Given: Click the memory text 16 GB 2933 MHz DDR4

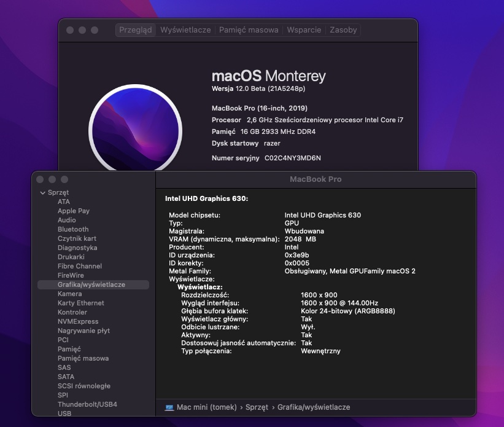Looking at the screenshot, I should coord(278,131).
